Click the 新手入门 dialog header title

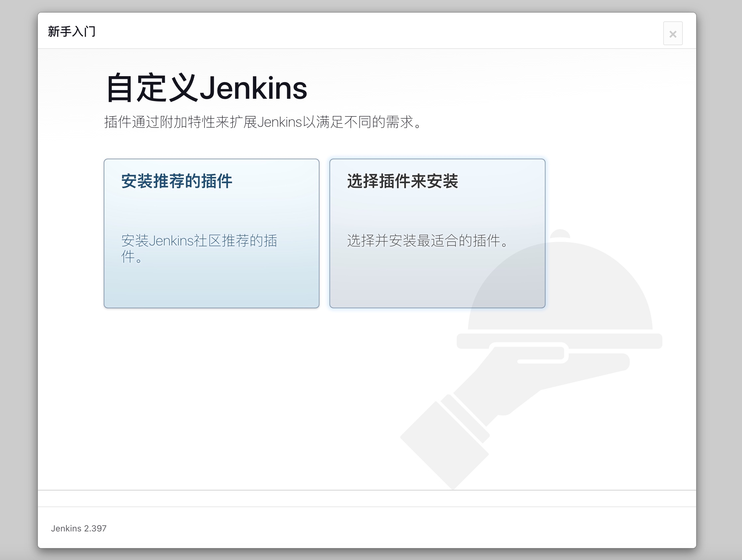[72, 32]
